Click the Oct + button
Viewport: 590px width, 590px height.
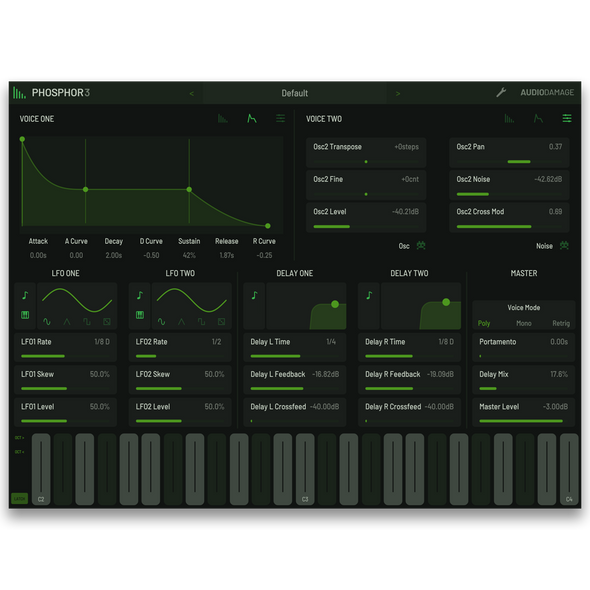click(x=20, y=438)
